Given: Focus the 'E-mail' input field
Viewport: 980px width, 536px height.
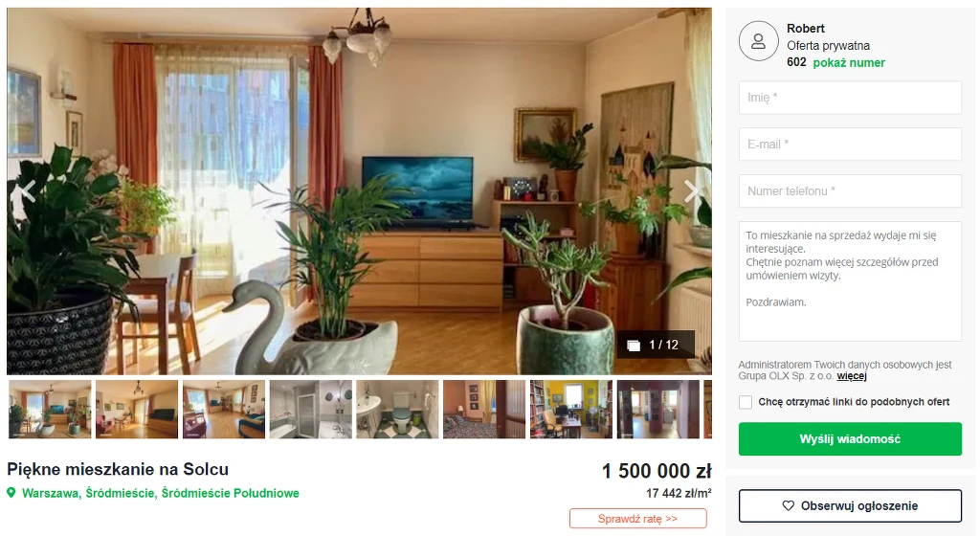Looking at the screenshot, I should 850,145.
